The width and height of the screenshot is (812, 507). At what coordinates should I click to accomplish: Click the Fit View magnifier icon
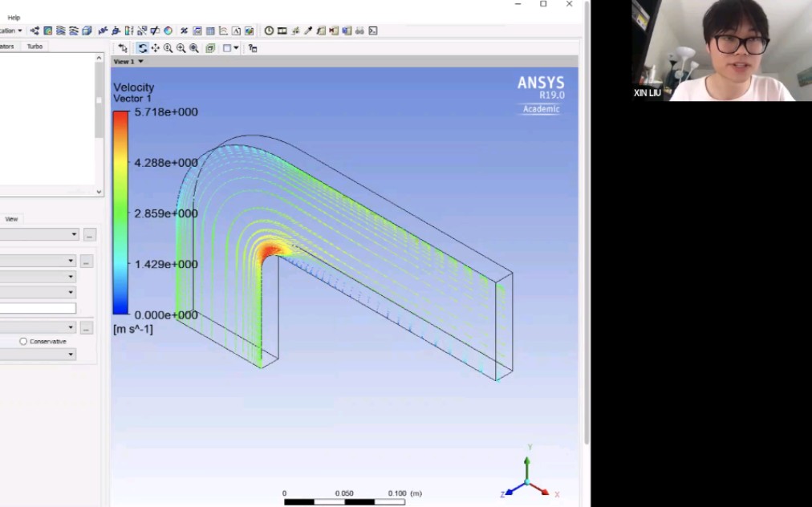click(x=193, y=47)
